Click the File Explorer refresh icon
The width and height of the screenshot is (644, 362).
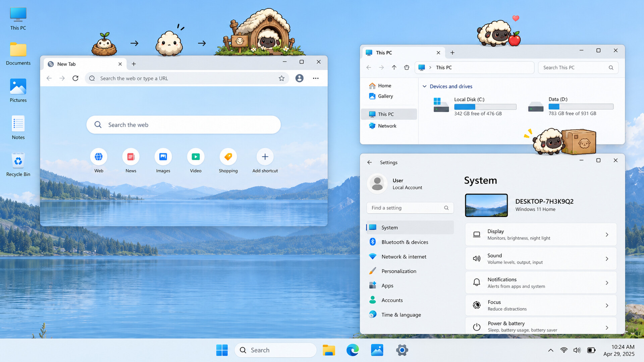coord(407,67)
